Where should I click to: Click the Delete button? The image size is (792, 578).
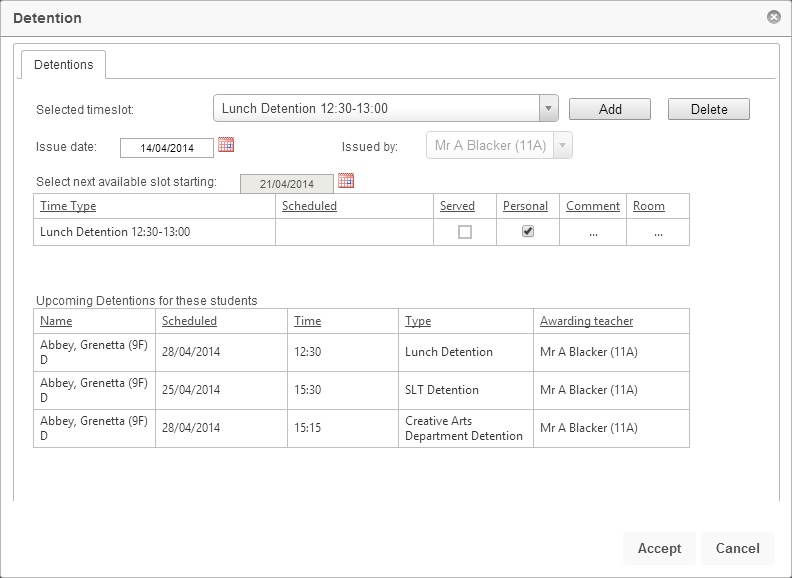pos(709,109)
